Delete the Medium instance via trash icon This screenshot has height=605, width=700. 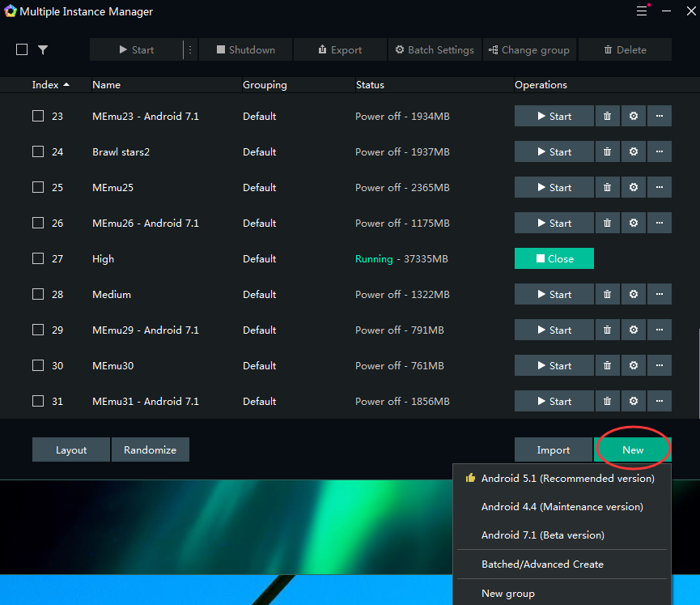click(x=607, y=295)
